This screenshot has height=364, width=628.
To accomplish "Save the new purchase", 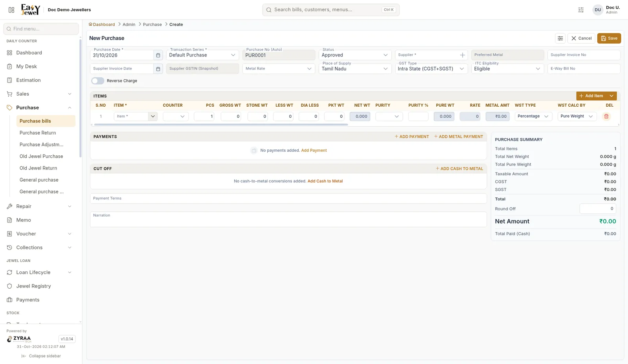I will pyautogui.click(x=609, y=38).
